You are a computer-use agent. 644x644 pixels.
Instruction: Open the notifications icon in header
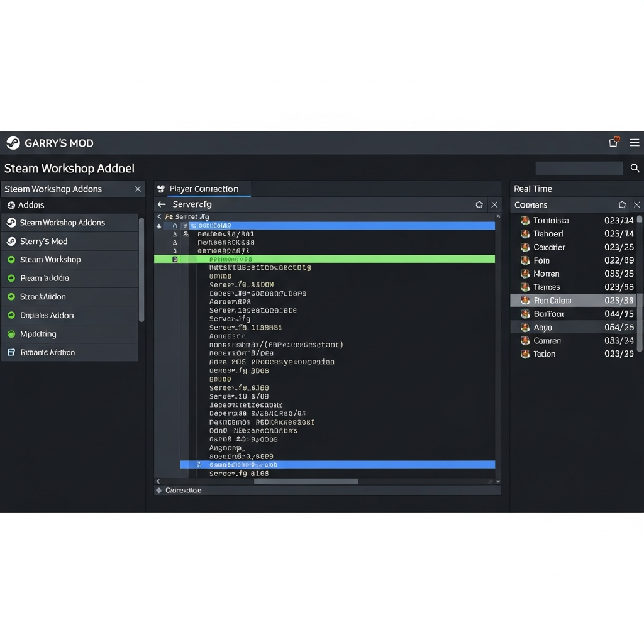point(614,142)
